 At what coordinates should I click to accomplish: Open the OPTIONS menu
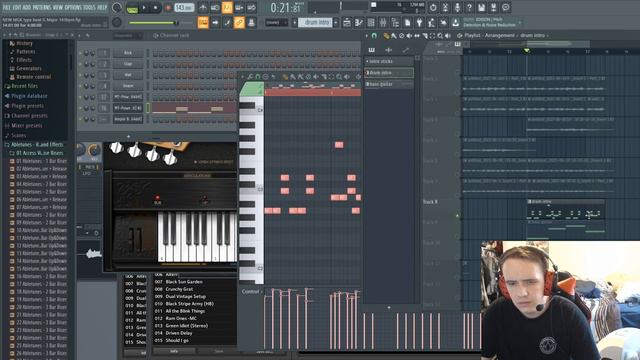[73, 7]
